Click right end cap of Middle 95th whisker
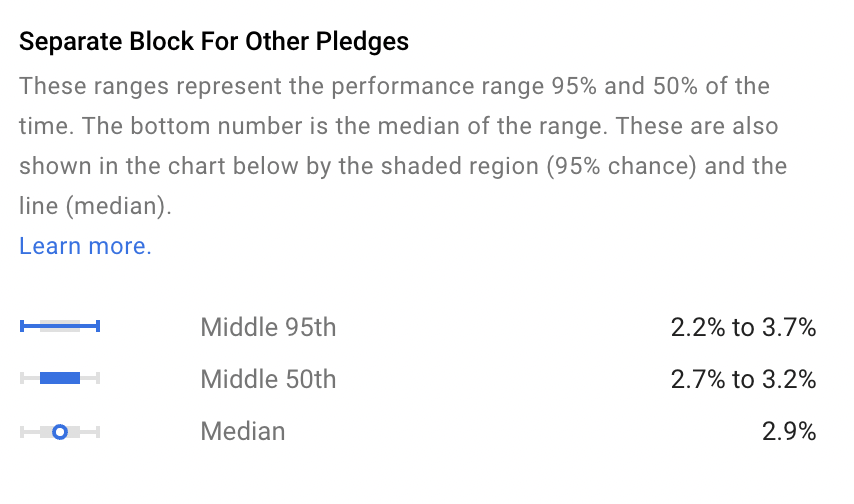 (98, 326)
